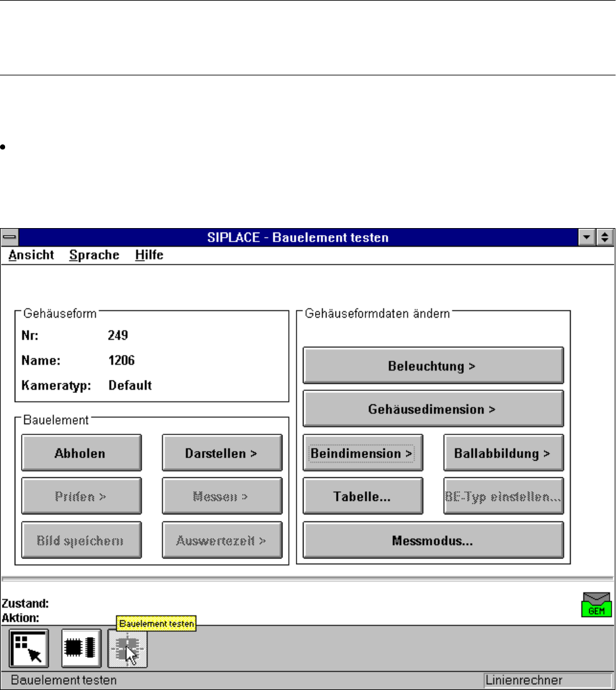Viewport: 616px width, 690px height.
Task: Click the greyed-out Messen > button
Action: point(221,496)
